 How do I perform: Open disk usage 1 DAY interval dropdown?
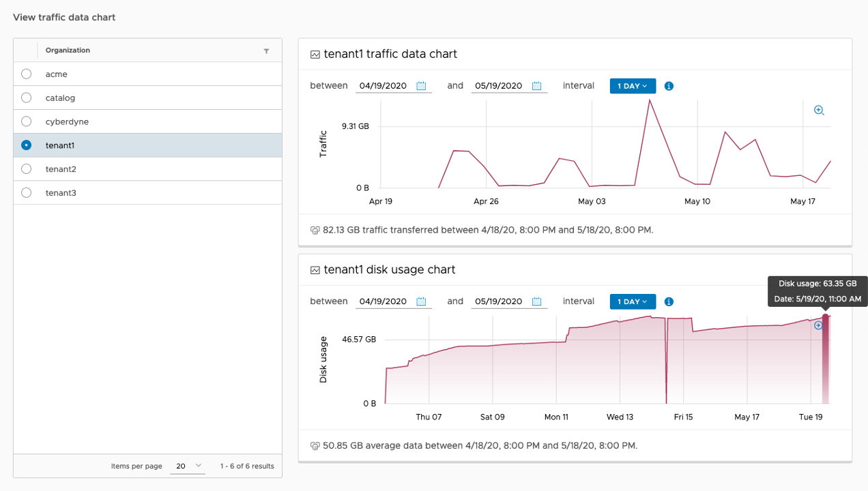(x=633, y=301)
